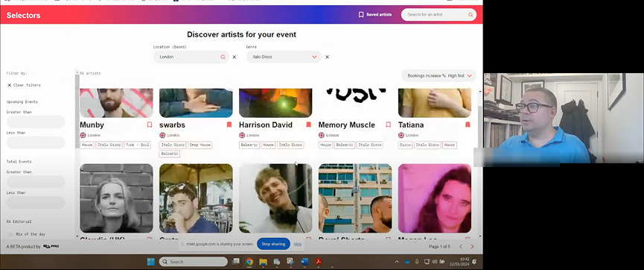Image resolution: width=644 pixels, height=270 pixels.
Task: Remove Harrison David's saved bookmark
Action: (x=308, y=125)
